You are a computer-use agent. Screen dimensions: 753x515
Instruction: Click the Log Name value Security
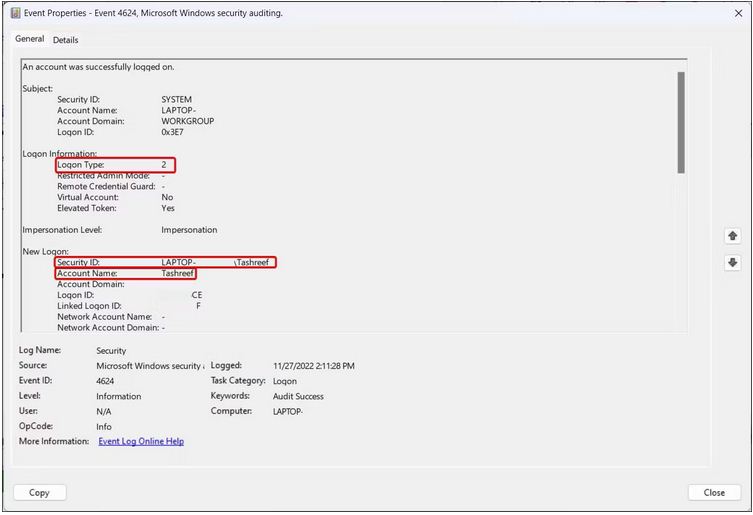coord(111,351)
